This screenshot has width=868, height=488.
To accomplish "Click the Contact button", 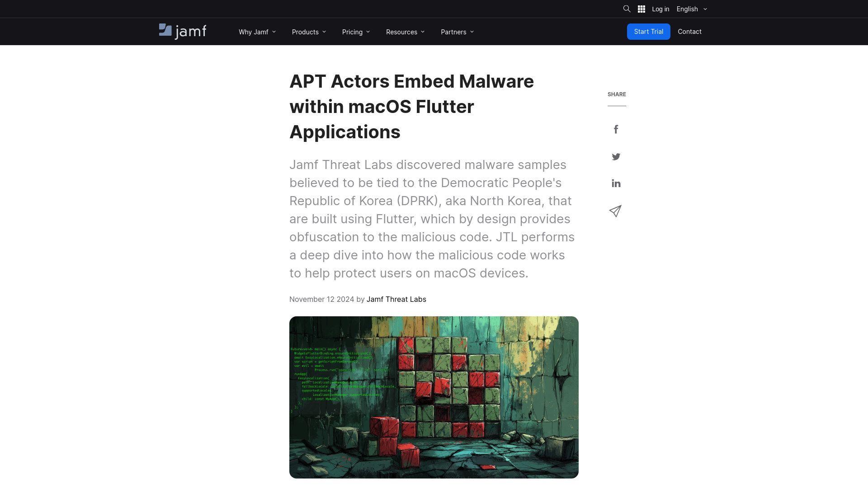I will pyautogui.click(x=689, y=31).
